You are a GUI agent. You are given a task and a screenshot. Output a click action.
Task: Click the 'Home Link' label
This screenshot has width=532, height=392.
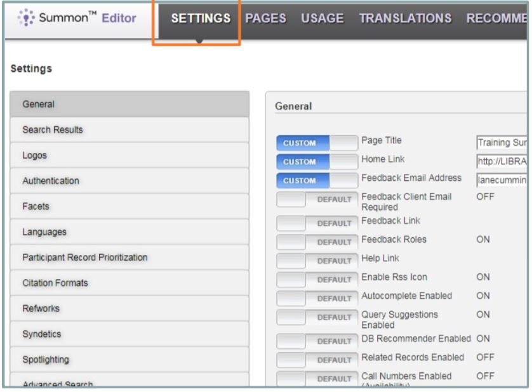tap(383, 159)
